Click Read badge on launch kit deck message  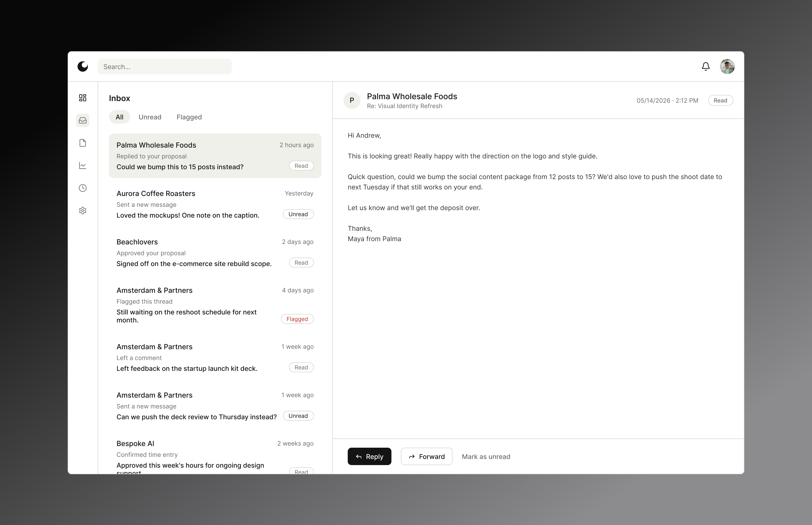tap(301, 367)
